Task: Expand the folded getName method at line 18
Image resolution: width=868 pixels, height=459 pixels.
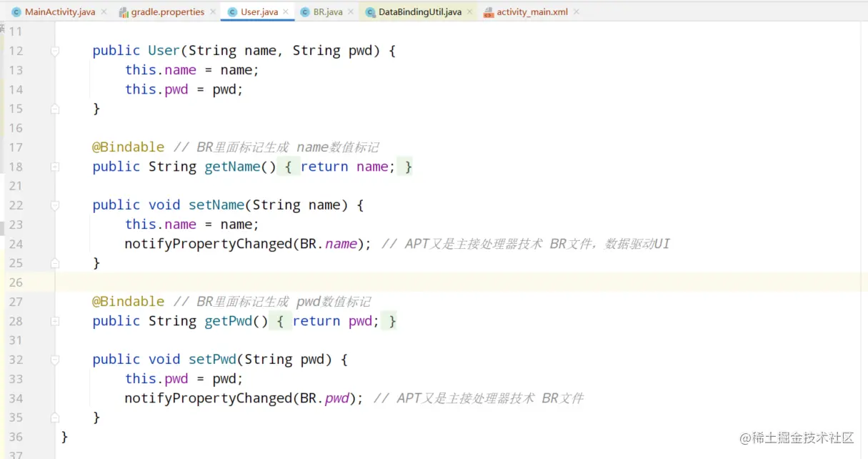Action: tap(55, 167)
